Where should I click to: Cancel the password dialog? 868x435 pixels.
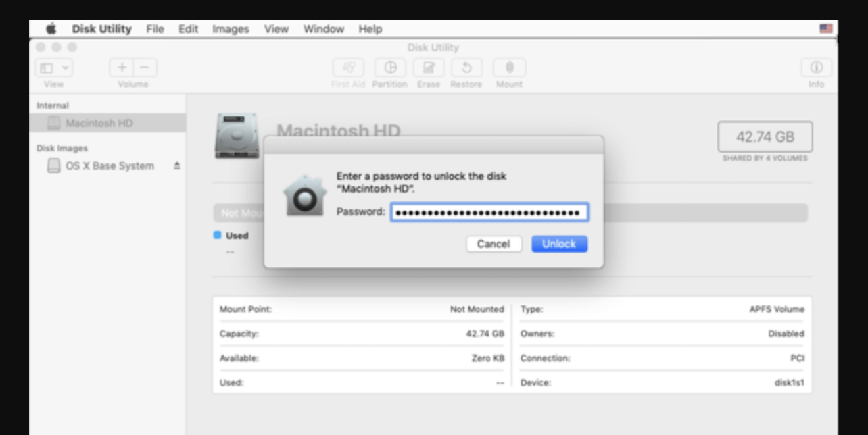coord(494,244)
